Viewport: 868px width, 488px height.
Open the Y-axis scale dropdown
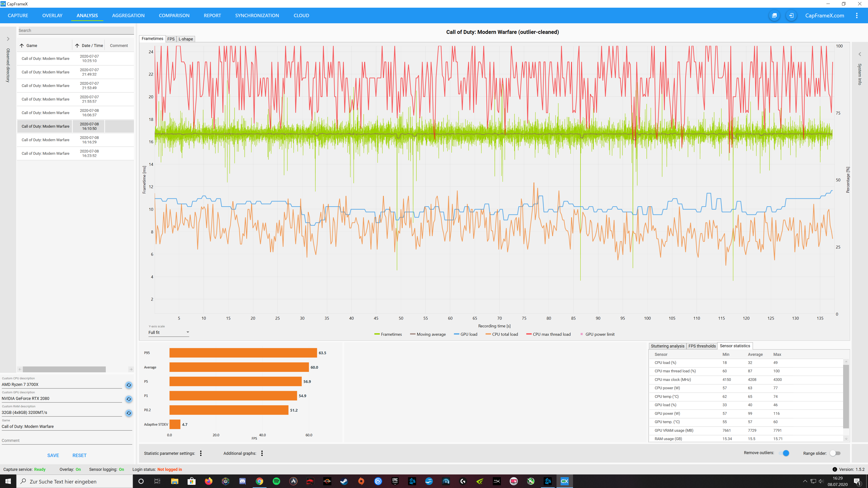click(x=168, y=332)
